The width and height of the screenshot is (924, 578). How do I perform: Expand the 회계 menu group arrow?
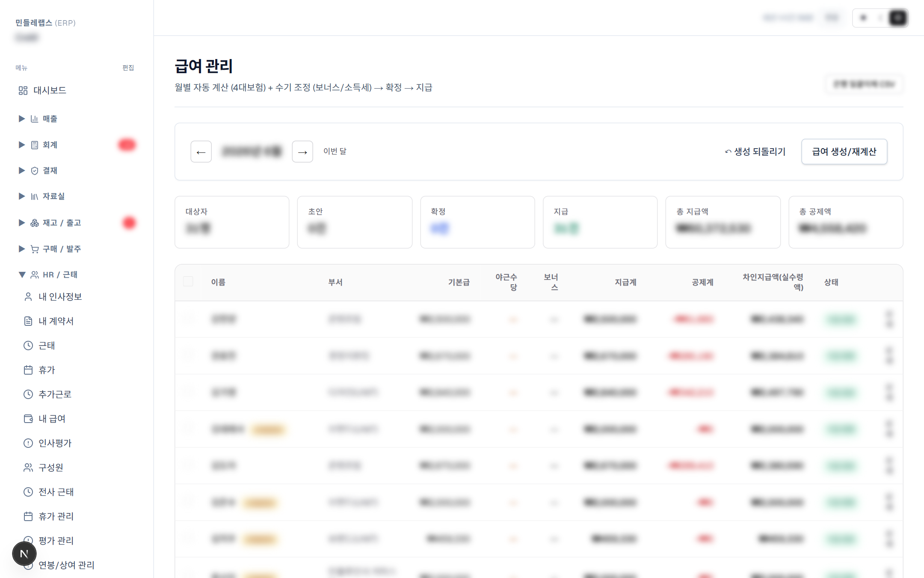coord(21,145)
